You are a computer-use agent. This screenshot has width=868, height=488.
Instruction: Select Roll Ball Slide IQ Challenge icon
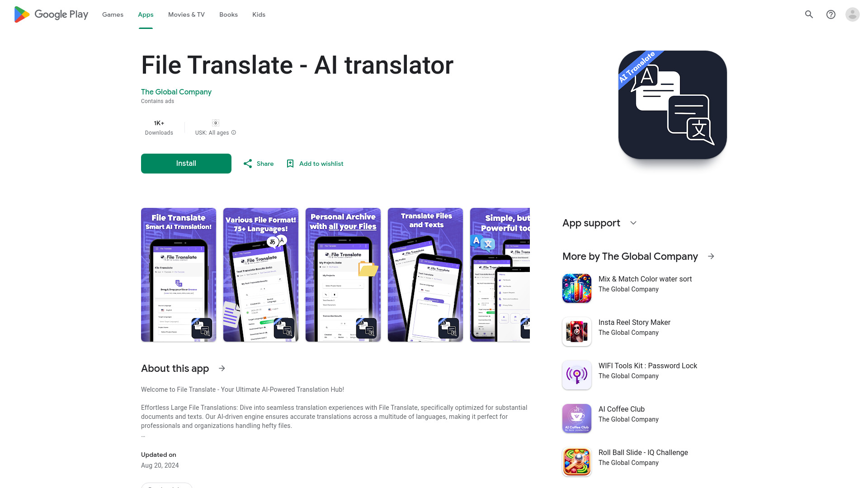[576, 462]
